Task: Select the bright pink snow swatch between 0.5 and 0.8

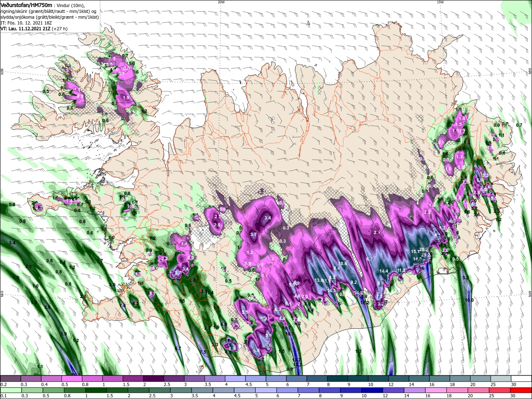Action: coord(71,379)
